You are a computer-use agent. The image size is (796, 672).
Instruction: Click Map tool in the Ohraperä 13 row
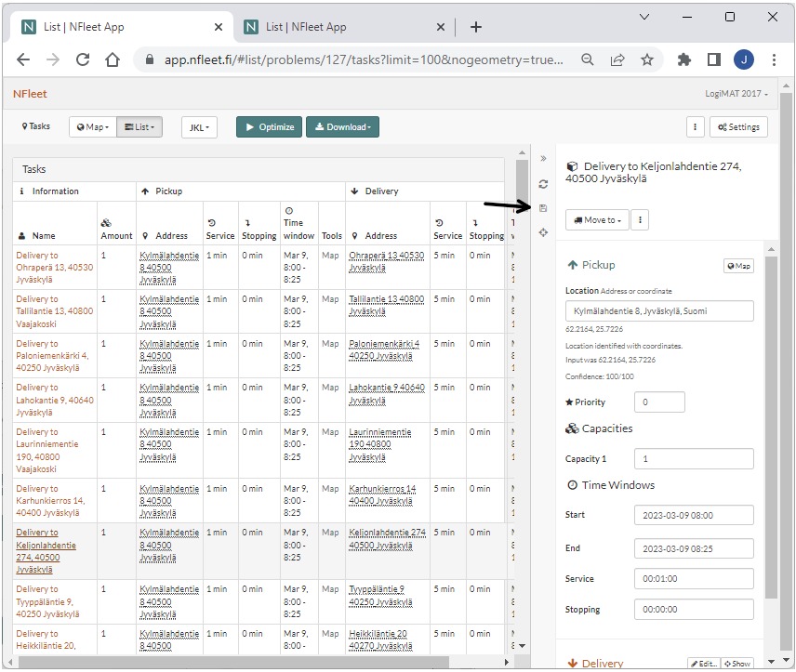point(330,256)
